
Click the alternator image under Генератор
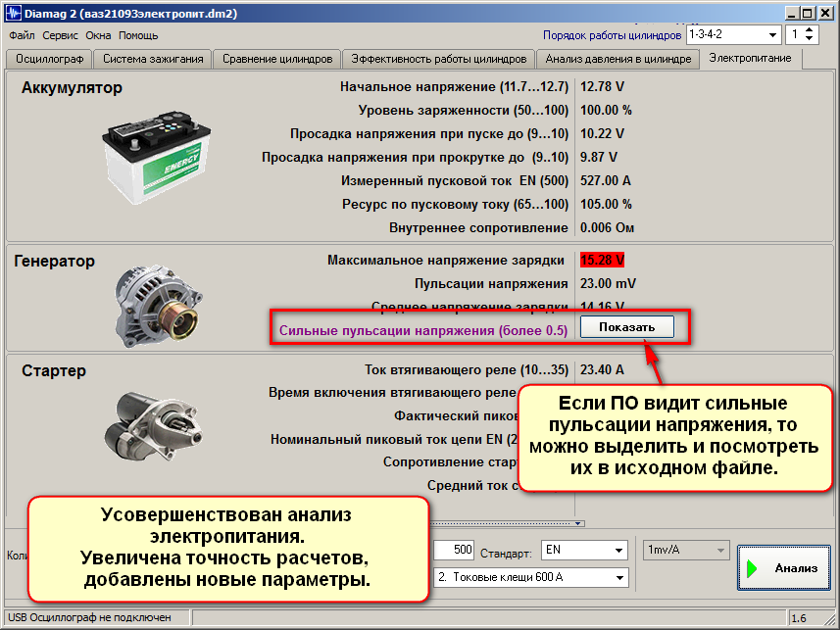coord(159,306)
